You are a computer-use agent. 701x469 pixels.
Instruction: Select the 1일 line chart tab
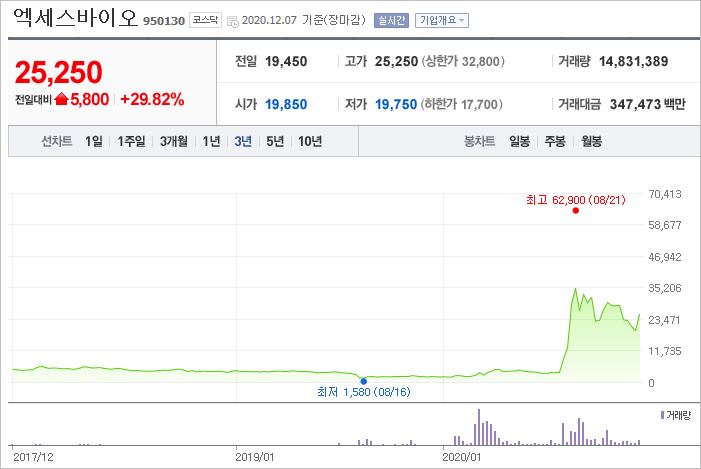[x=94, y=141]
